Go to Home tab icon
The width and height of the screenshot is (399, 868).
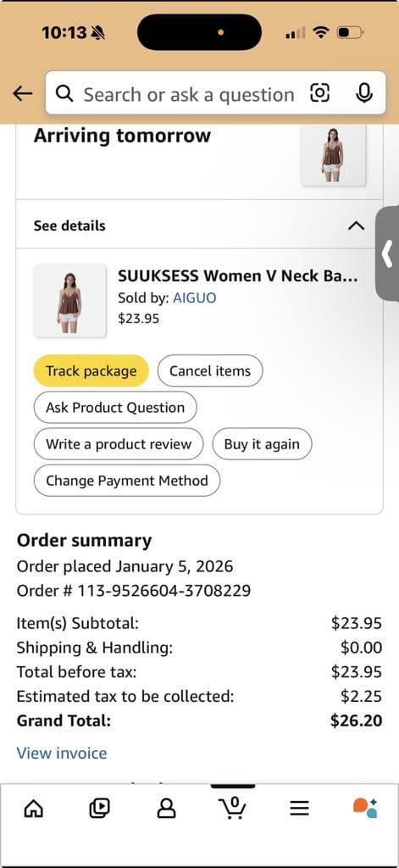pos(34,810)
